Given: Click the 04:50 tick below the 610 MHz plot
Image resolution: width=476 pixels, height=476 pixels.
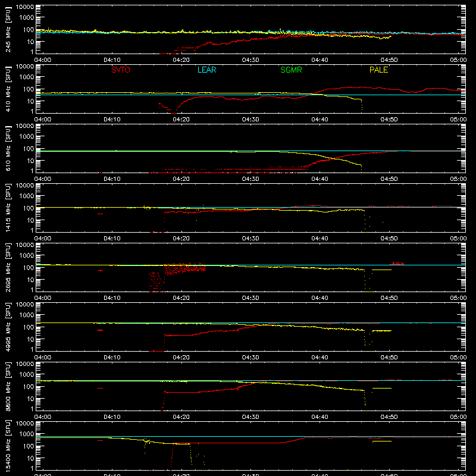Looking at the screenshot, I should tap(389, 179).
